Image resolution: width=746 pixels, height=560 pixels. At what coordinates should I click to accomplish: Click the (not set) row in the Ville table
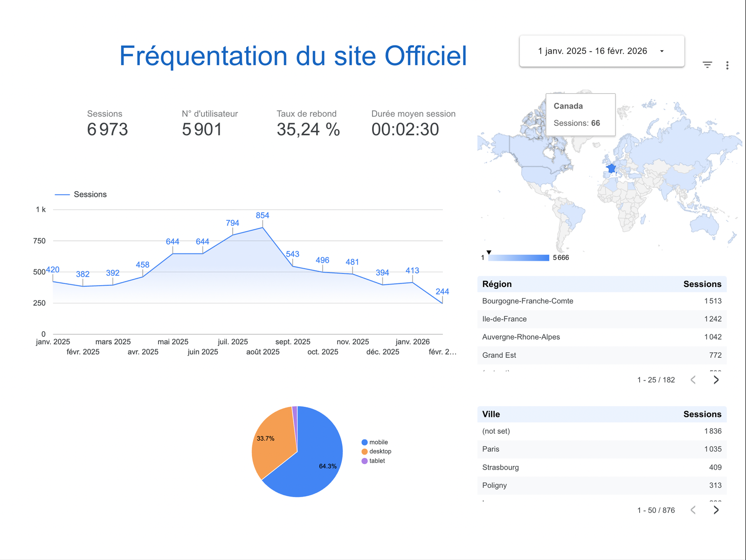point(496,431)
